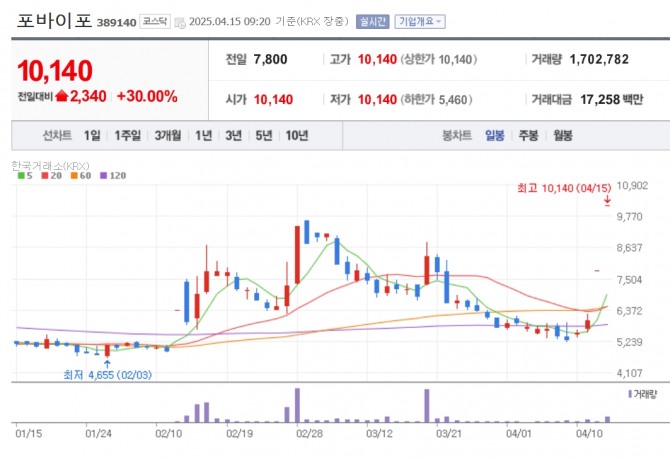This screenshot has width=670, height=459.
Task: Select the 1일 line chart period
Action: [92, 135]
